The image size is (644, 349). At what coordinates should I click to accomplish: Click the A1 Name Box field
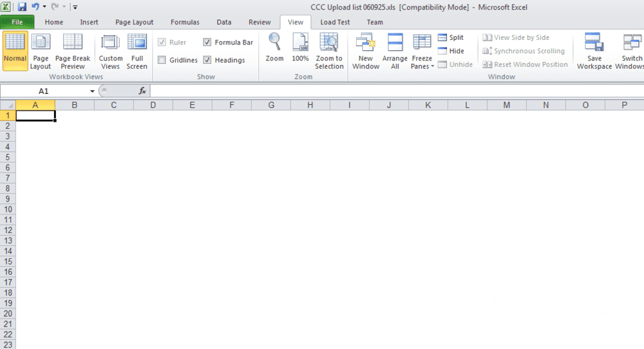pos(44,91)
